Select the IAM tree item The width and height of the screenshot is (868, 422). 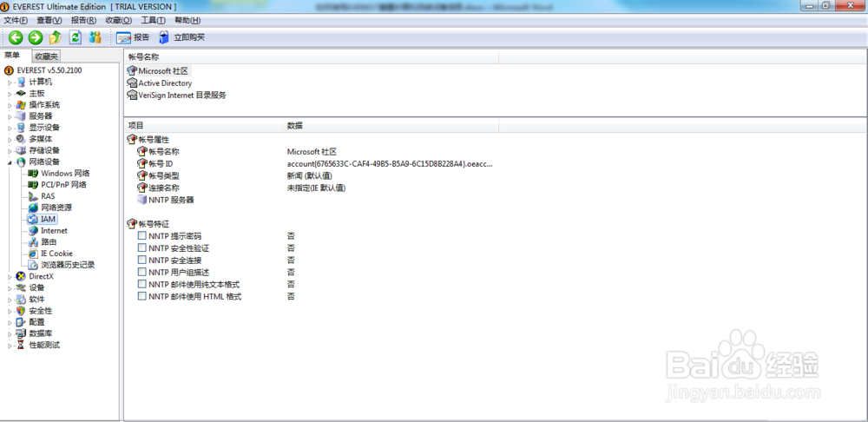point(48,220)
